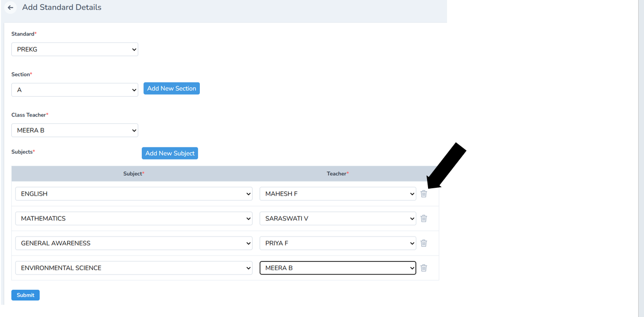The image size is (644, 317).
Task: Submit the standard details form
Action: pos(25,295)
